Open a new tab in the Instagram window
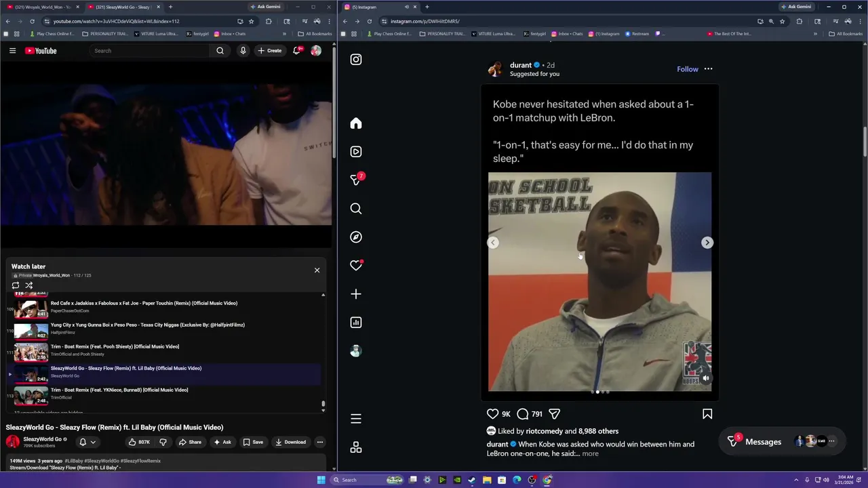 coord(427,7)
